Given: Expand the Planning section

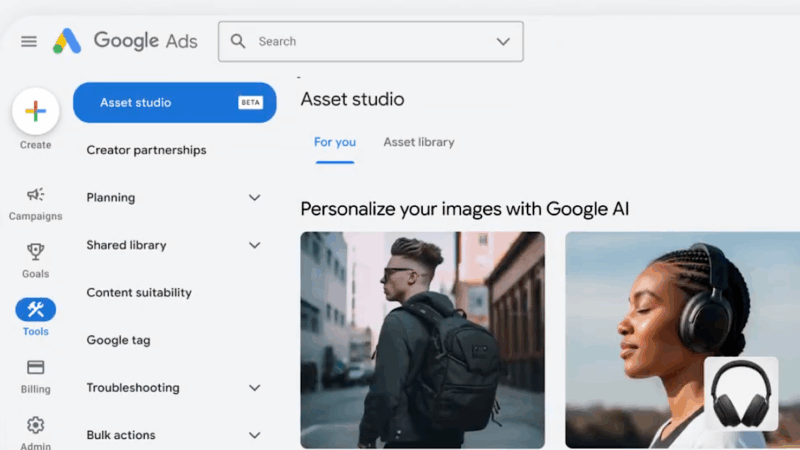Looking at the screenshot, I should (254, 198).
